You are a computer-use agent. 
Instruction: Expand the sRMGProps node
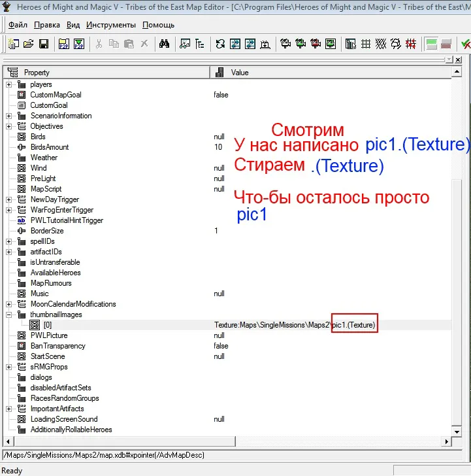[8, 367]
